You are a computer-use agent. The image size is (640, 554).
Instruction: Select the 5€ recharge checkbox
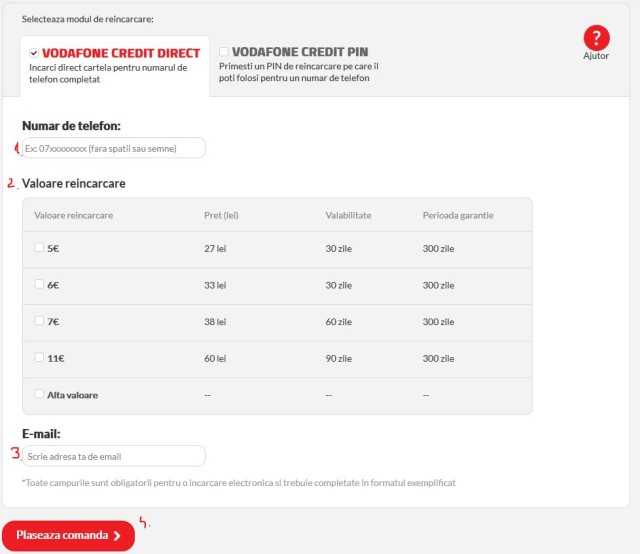[39, 247]
